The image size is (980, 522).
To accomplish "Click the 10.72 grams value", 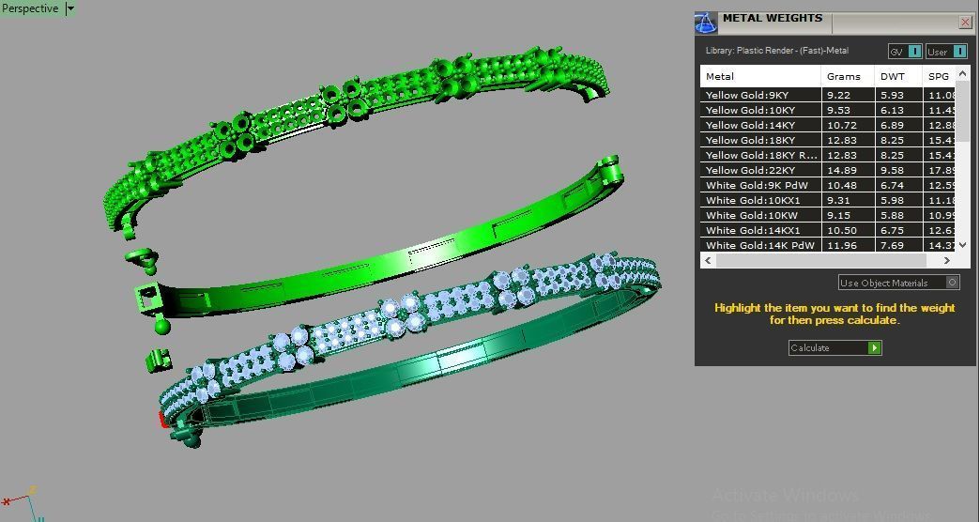I will (842, 125).
